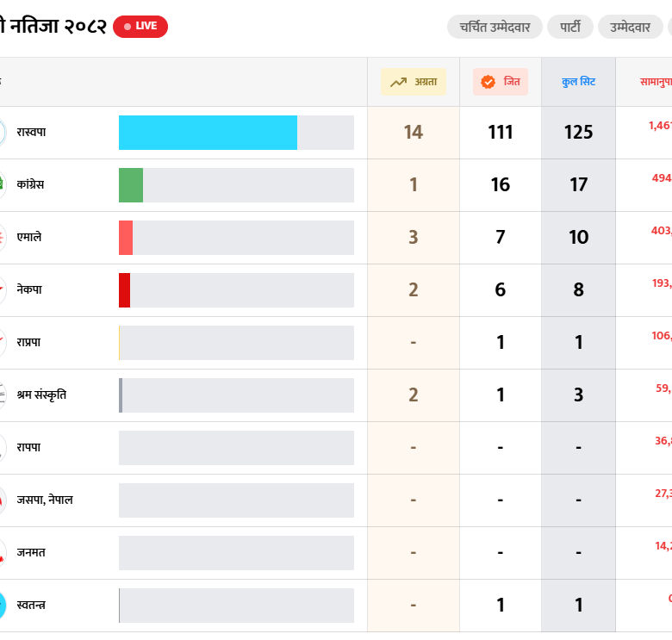Select the पार्टी tab
This screenshot has height=640, width=672.
click(x=570, y=27)
